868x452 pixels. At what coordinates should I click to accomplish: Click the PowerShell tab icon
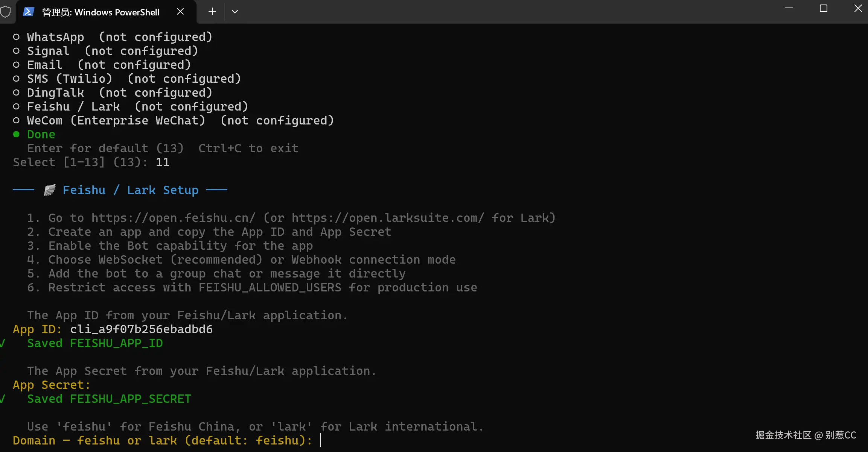pos(29,12)
